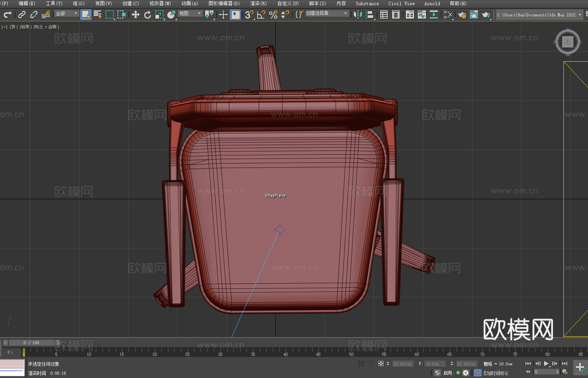This screenshot has width=588, height=378.
Task: Click the Align tool icon
Action: pyautogui.click(x=370, y=14)
